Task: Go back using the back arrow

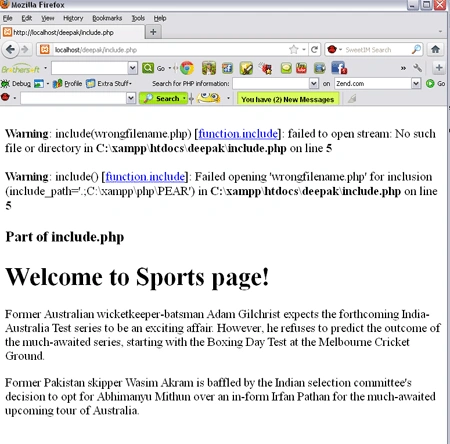Action: (10, 50)
